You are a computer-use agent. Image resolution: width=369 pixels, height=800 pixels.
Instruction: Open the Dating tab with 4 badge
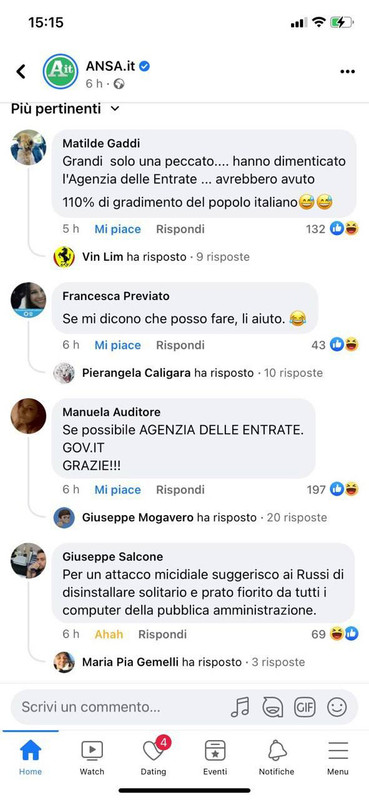pyautogui.click(x=154, y=758)
